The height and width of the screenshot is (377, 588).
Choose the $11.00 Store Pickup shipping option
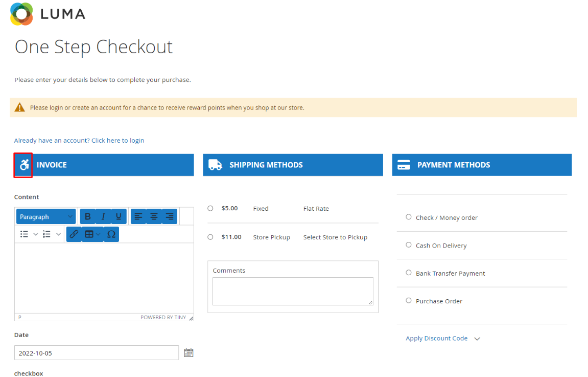click(210, 237)
